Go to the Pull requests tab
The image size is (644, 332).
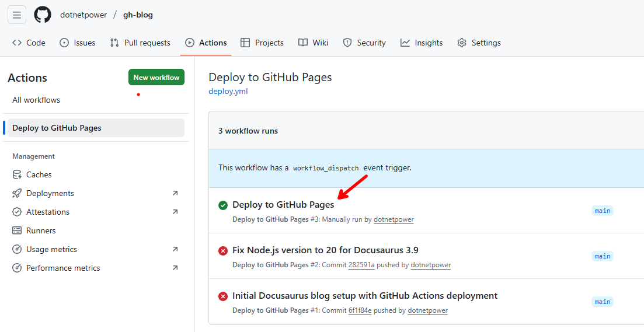coord(140,43)
